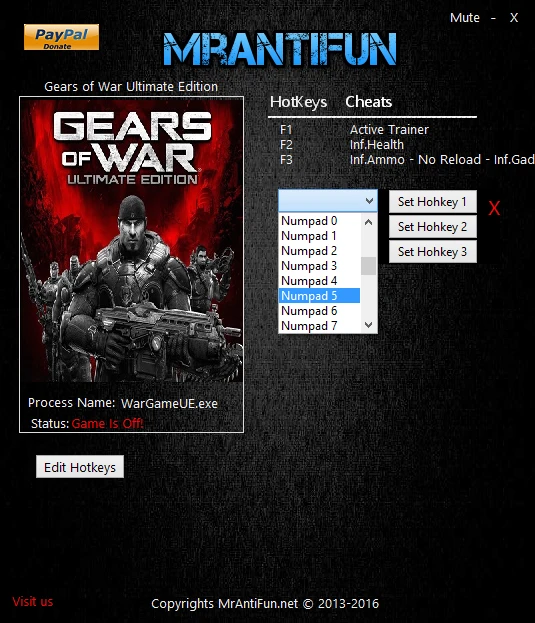This screenshot has height=623, width=535.
Task: Toggle the Mute sound option
Action: pyautogui.click(x=465, y=17)
